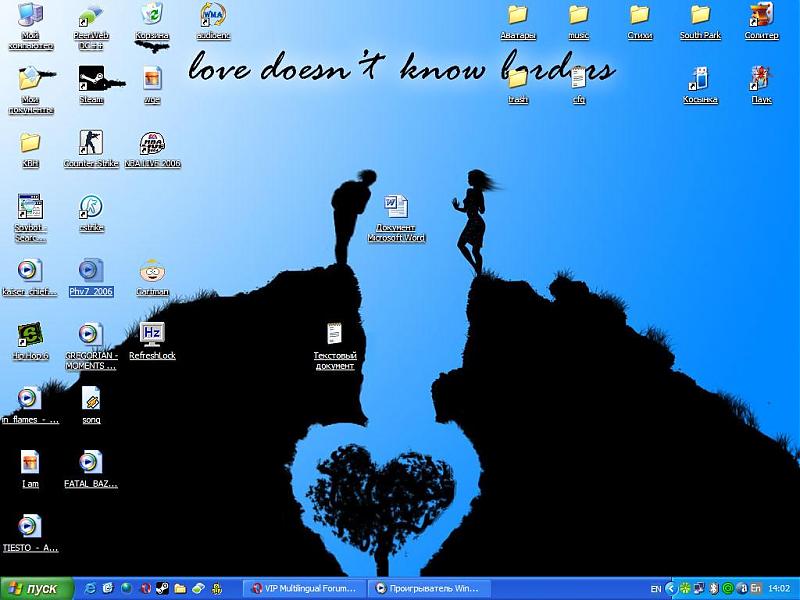The height and width of the screenshot is (600, 800).
Task: Select the Cartman desktop icon
Action: [152, 272]
